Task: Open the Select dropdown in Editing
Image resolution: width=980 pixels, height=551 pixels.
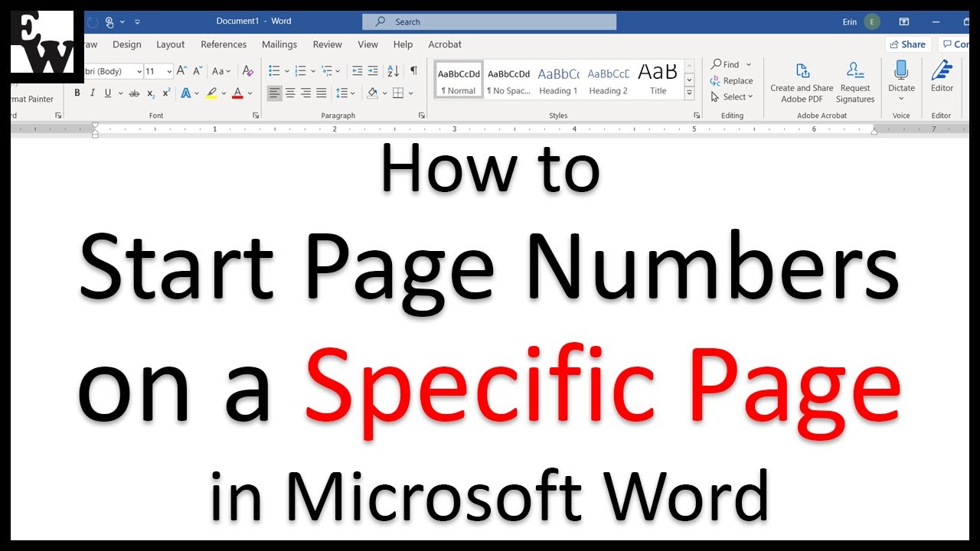Action: [732, 97]
